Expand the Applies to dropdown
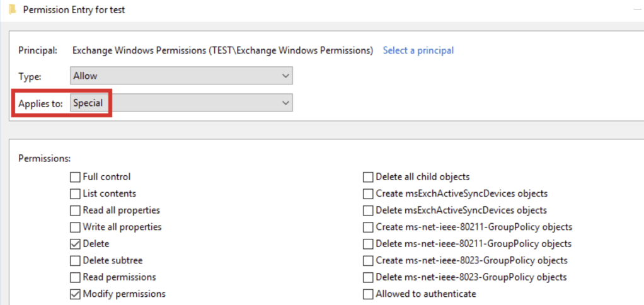 (x=181, y=103)
